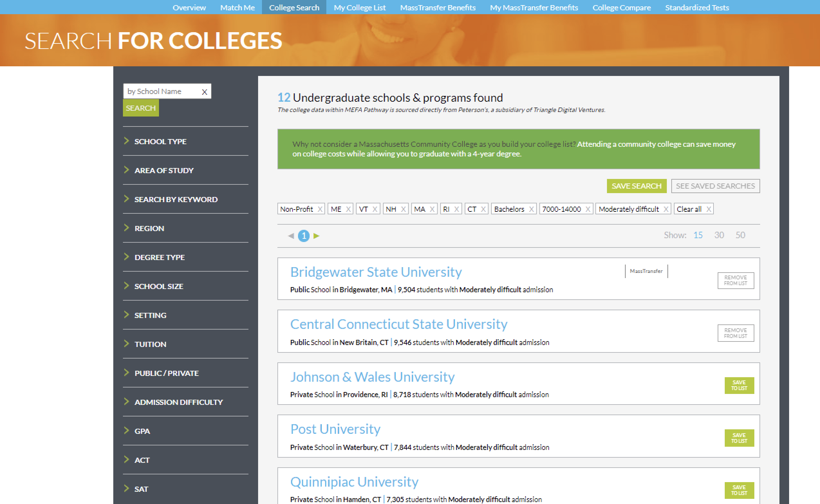820x504 pixels.
Task: Switch to College Compare tab
Action: coord(621,7)
